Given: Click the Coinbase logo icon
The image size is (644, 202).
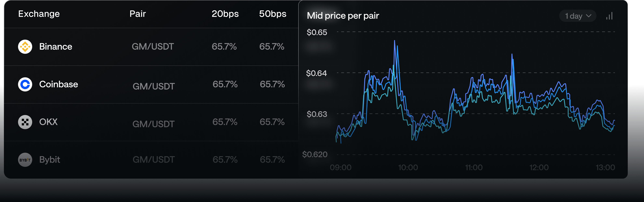Looking at the screenshot, I should point(25,84).
